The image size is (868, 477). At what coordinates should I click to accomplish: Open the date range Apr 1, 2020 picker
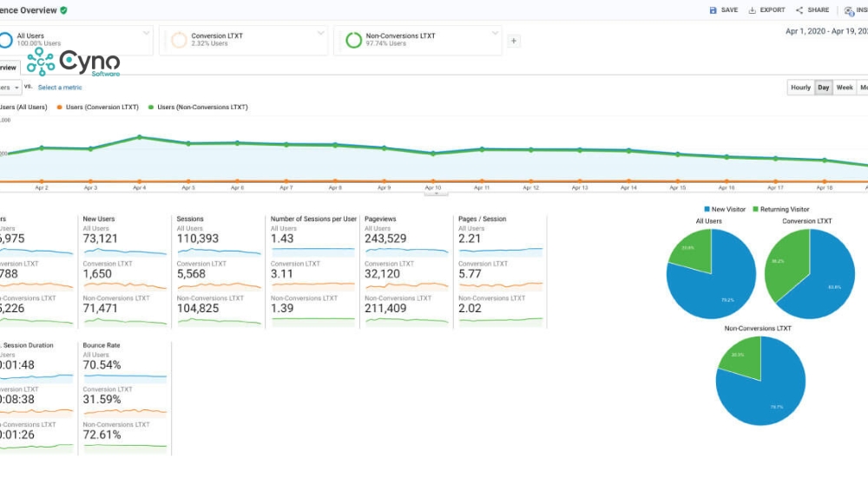click(x=825, y=30)
